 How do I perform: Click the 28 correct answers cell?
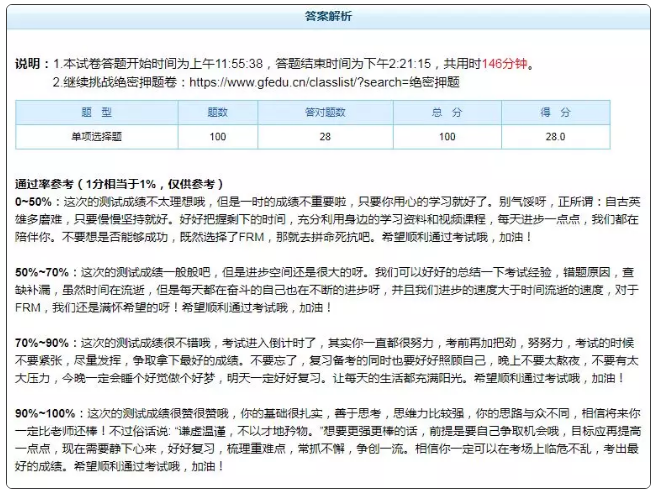tap(325, 137)
